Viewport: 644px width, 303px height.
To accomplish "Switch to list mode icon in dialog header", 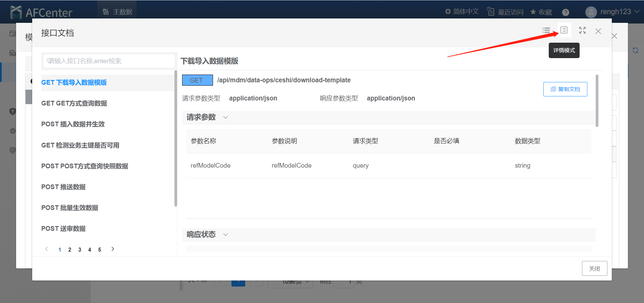I will [x=546, y=31].
